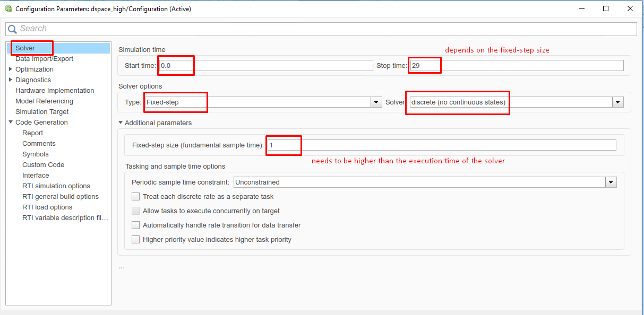Maximize the Configuration Parameters window

(606, 8)
